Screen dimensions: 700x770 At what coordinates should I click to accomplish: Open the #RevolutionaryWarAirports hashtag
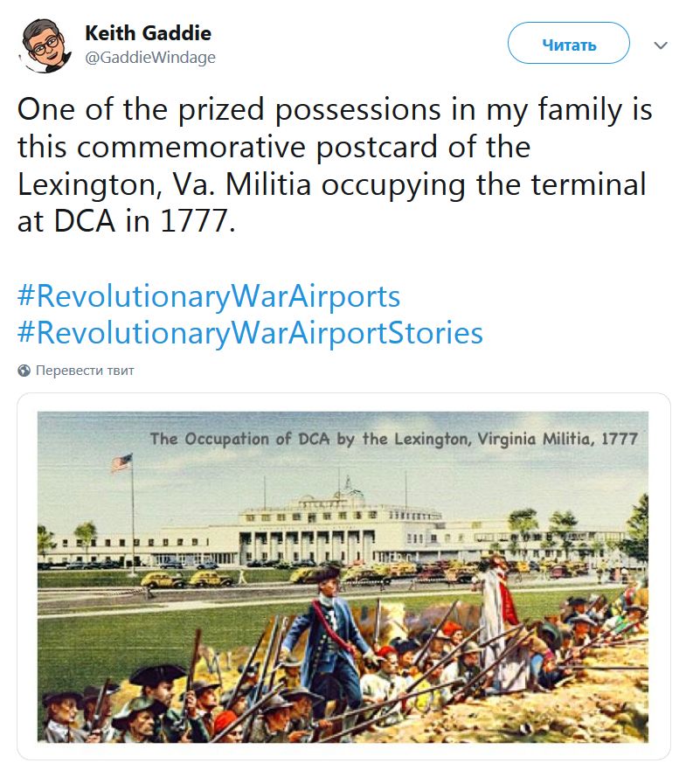point(209,296)
